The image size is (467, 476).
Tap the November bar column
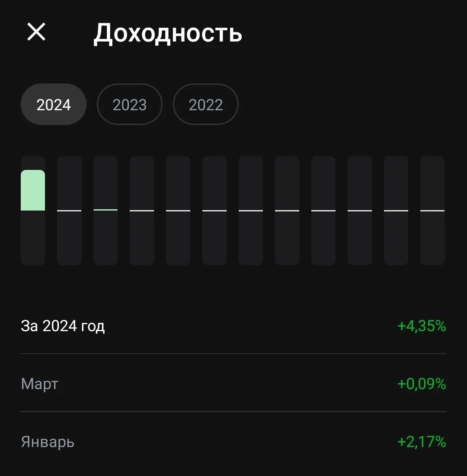396,211
